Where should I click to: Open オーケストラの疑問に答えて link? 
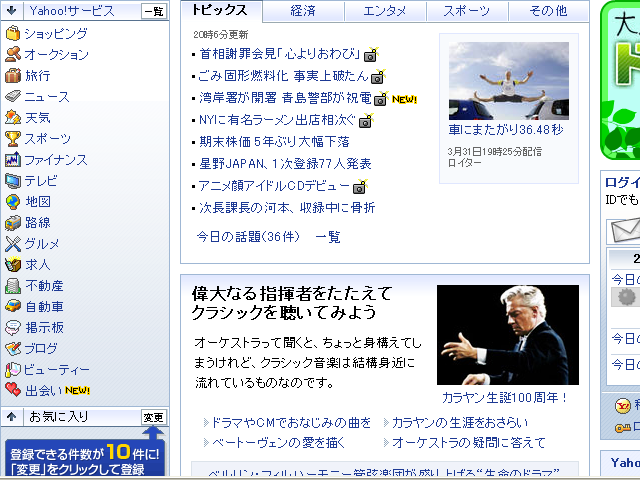(x=469, y=442)
